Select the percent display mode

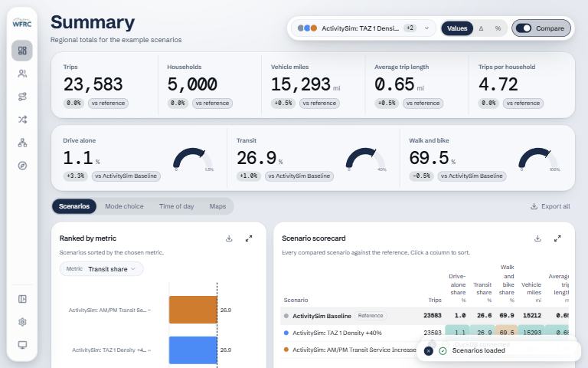pos(498,28)
